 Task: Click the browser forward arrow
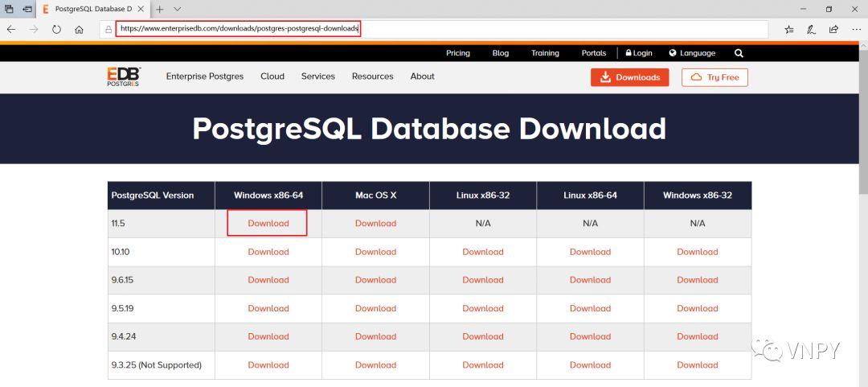coord(34,30)
